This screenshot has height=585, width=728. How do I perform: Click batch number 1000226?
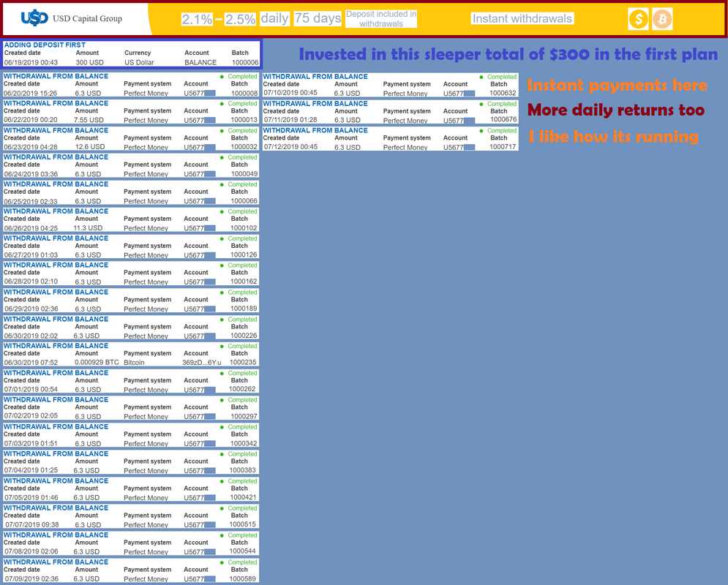[x=244, y=336]
